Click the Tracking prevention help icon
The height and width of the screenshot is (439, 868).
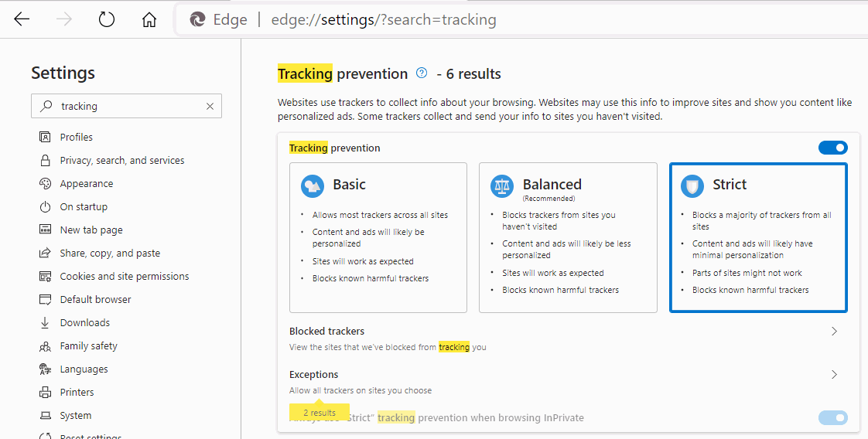click(422, 73)
